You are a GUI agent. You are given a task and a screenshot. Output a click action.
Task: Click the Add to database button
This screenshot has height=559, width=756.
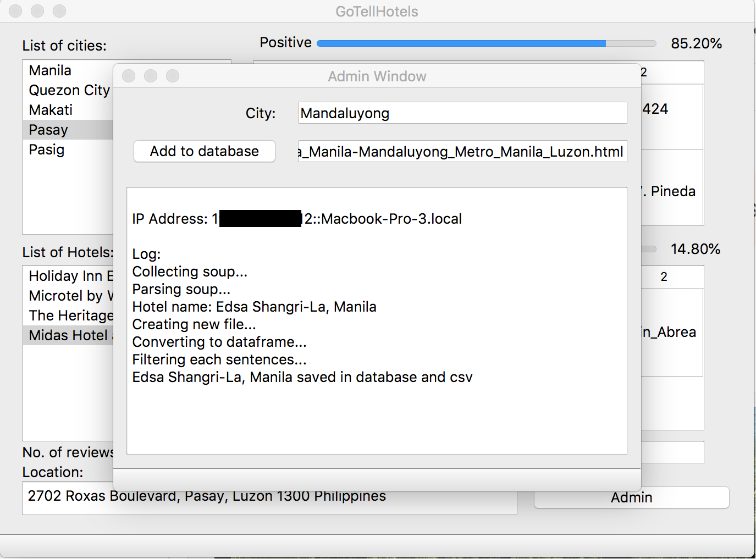coord(205,151)
